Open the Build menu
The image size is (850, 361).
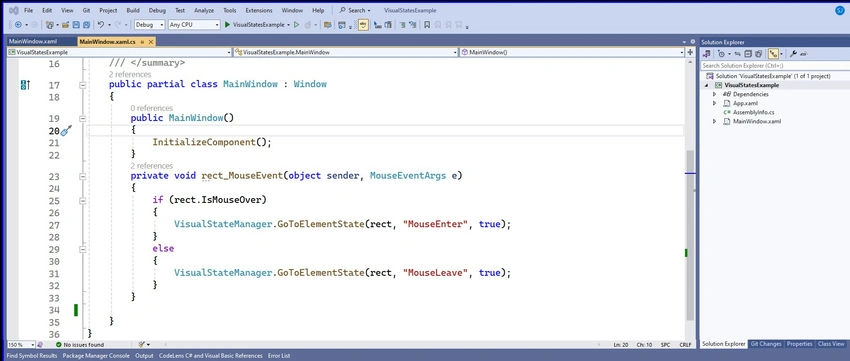[x=133, y=10]
